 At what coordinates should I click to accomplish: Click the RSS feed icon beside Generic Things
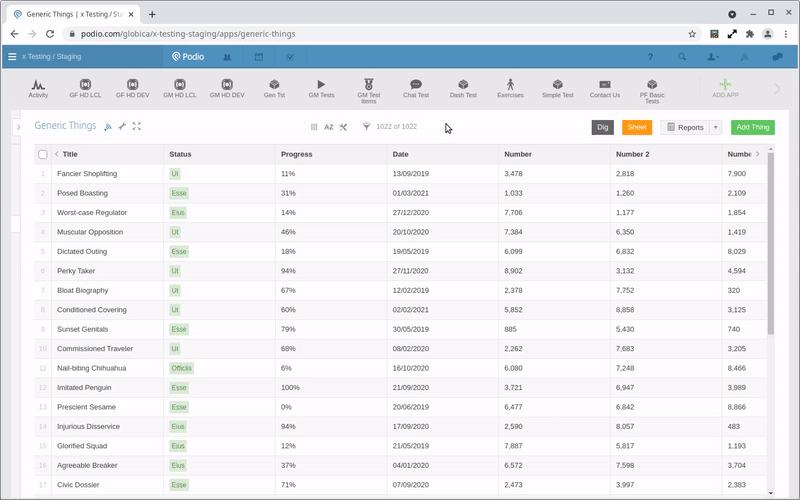pos(108,127)
